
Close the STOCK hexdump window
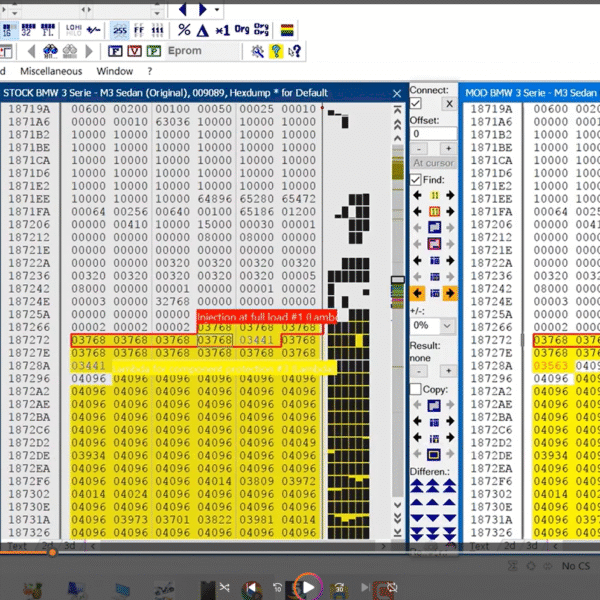397,93
